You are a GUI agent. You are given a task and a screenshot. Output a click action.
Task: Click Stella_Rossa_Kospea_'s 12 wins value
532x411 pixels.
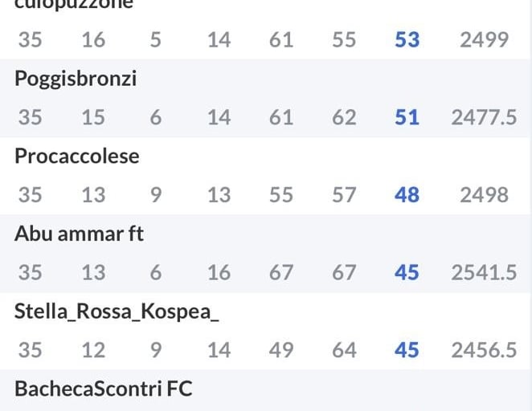(93, 351)
